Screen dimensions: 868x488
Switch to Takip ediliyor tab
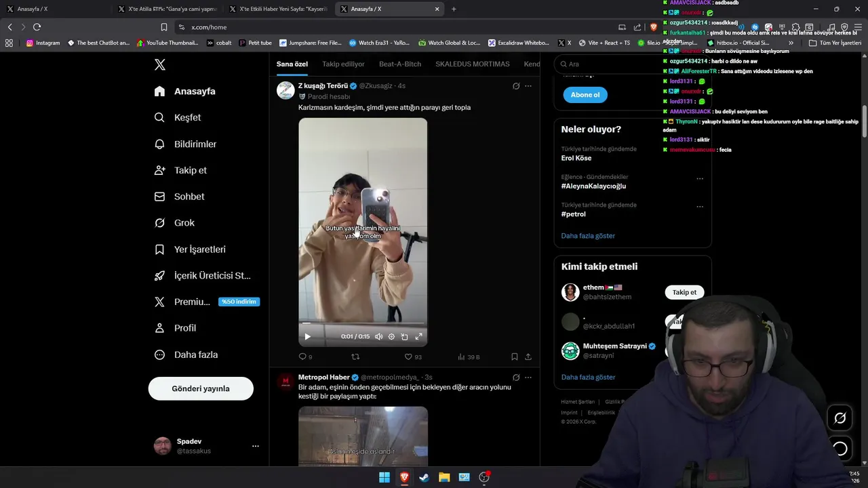coord(343,64)
